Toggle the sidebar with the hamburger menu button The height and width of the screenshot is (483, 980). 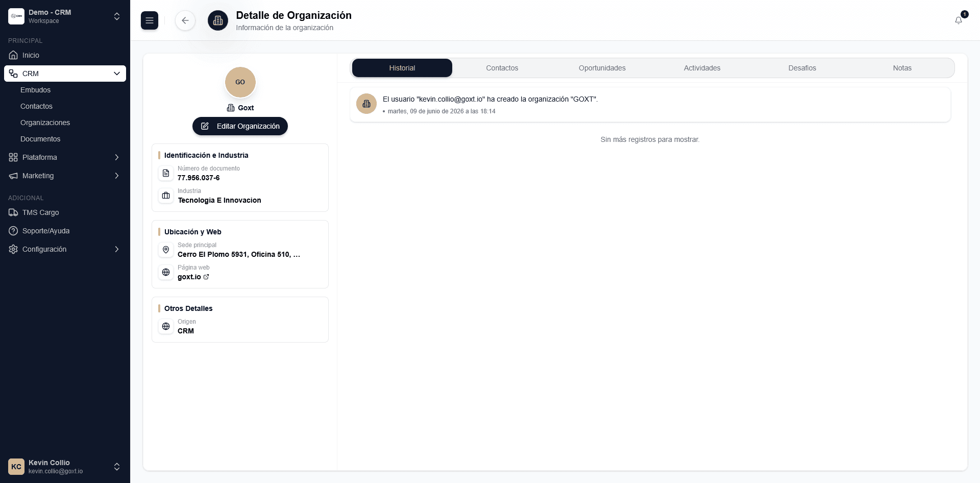pyautogui.click(x=150, y=20)
